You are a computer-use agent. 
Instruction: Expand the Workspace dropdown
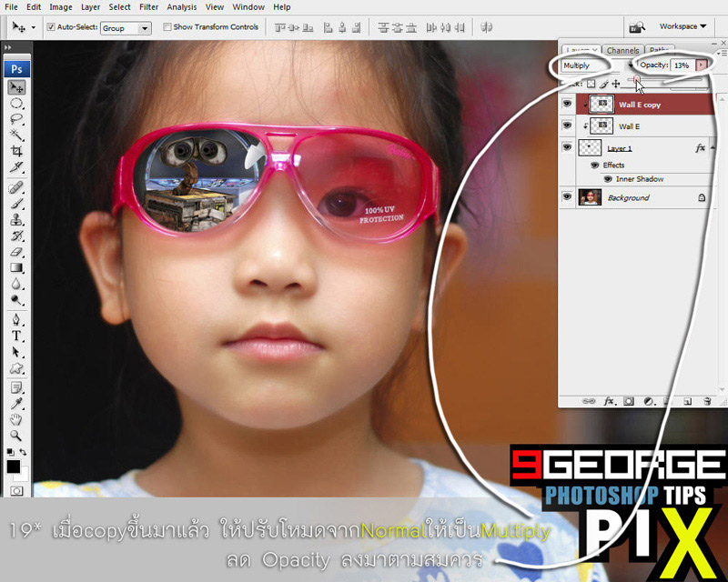pos(682,27)
